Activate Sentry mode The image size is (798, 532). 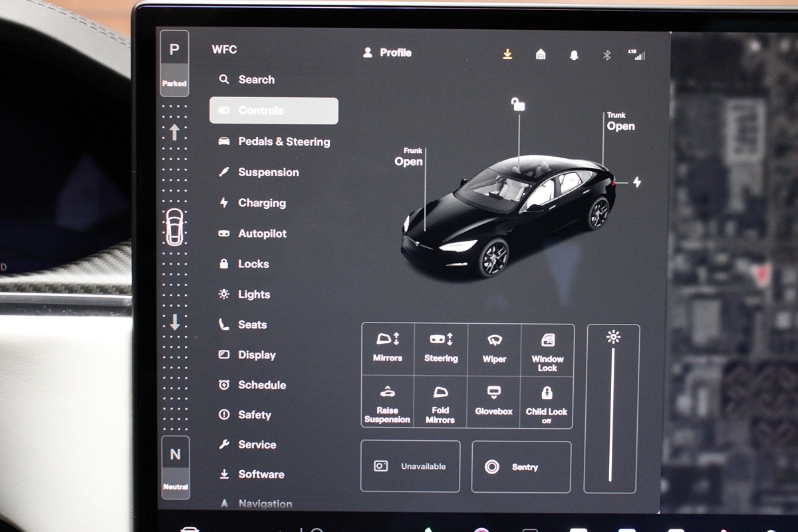pyautogui.click(x=521, y=467)
